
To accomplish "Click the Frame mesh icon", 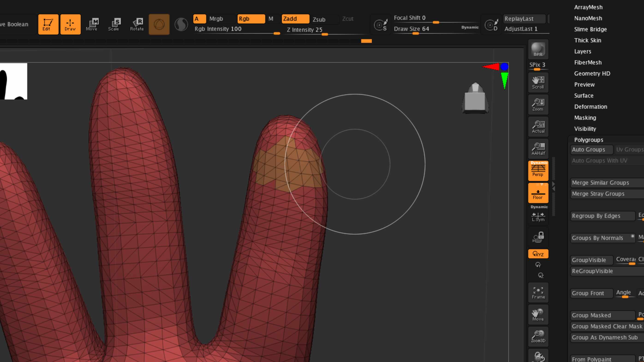I will click(538, 293).
